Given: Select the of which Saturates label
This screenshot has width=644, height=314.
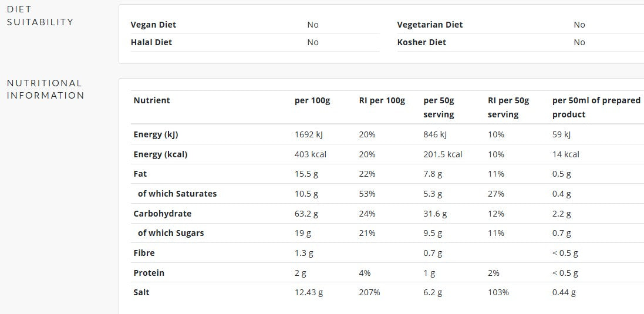Looking at the screenshot, I should (x=177, y=194).
